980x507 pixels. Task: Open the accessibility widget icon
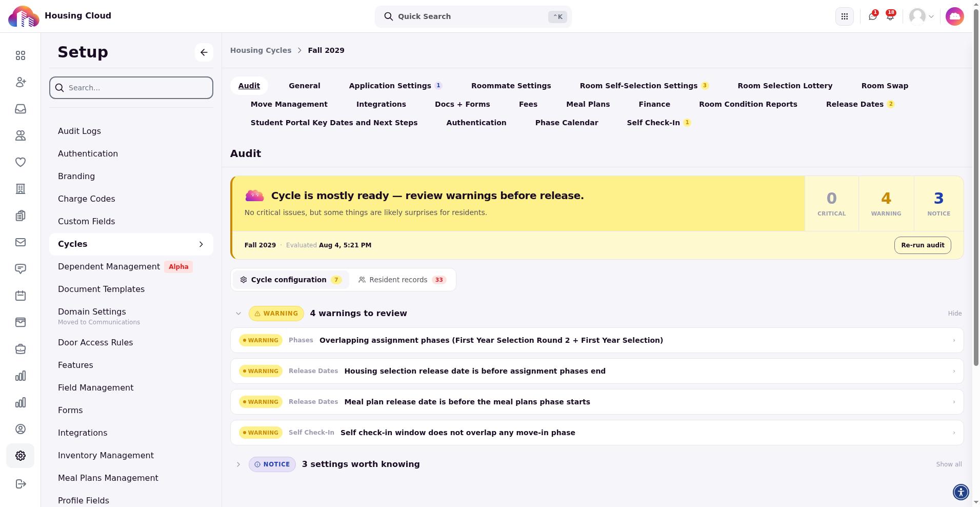(961, 492)
